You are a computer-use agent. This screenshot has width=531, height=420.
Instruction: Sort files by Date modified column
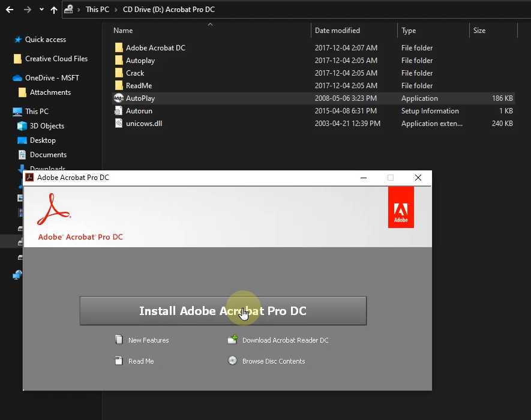point(337,31)
